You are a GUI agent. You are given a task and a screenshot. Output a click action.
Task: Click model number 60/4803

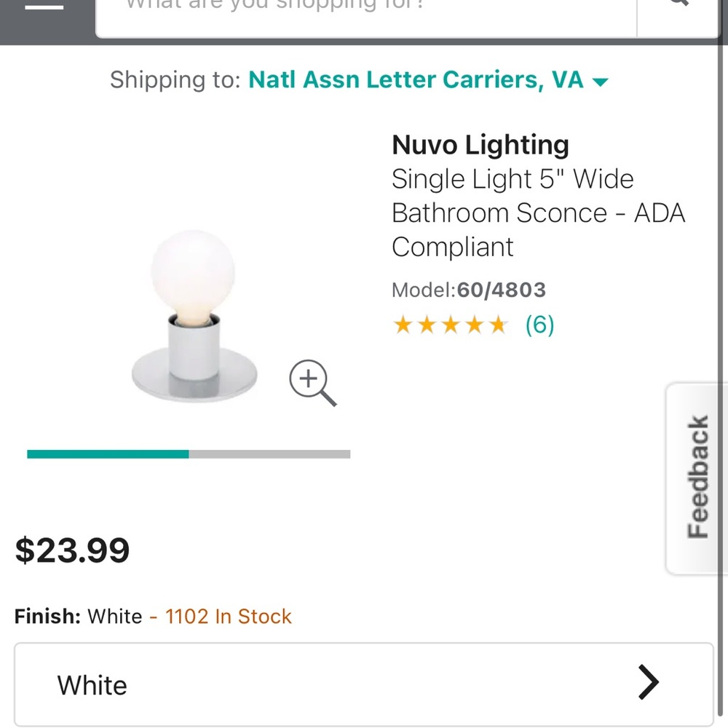click(x=501, y=290)
